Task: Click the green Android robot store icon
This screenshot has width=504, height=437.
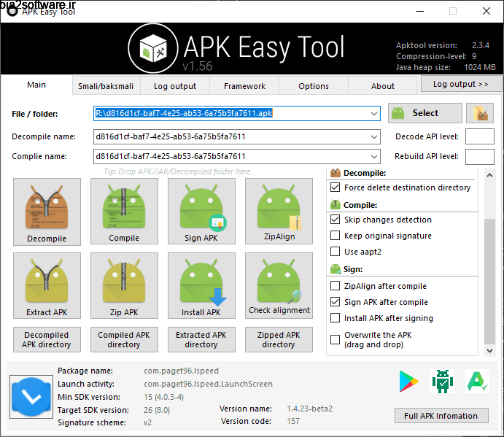Action: tap(443, 382)
